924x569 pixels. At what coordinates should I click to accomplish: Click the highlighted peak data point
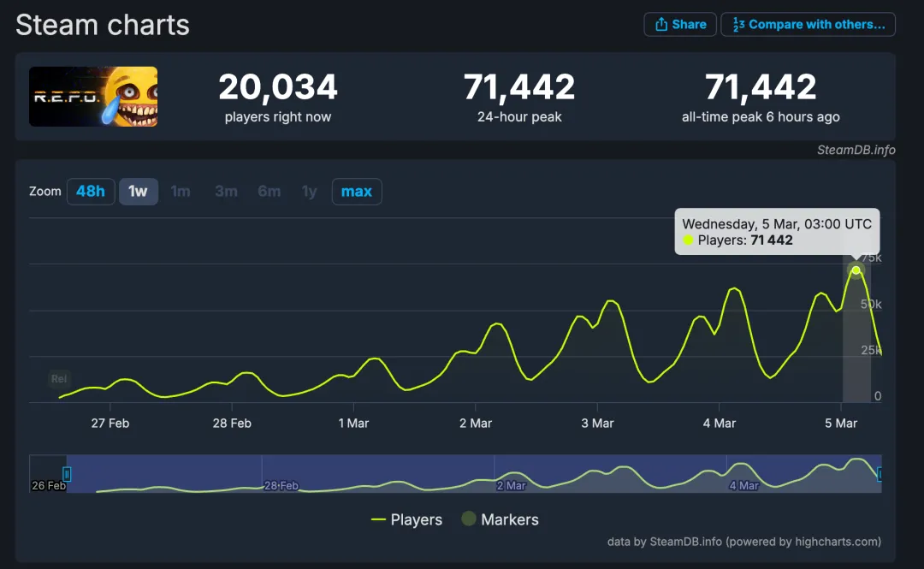pyautogui.click(x=856, y=270)
